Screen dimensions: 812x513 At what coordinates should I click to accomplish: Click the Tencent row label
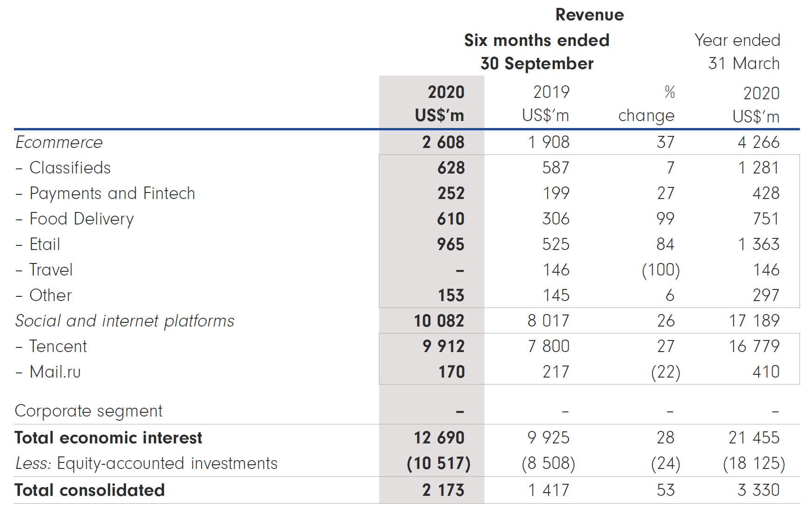pos(58,346)
